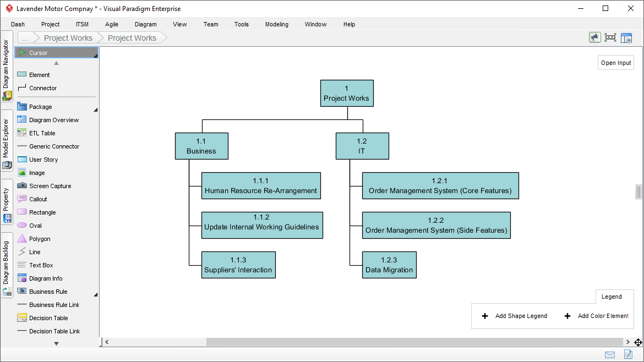Select the User Story tool
This screenshot has height=362, width=644.
(x=56, y=159)
